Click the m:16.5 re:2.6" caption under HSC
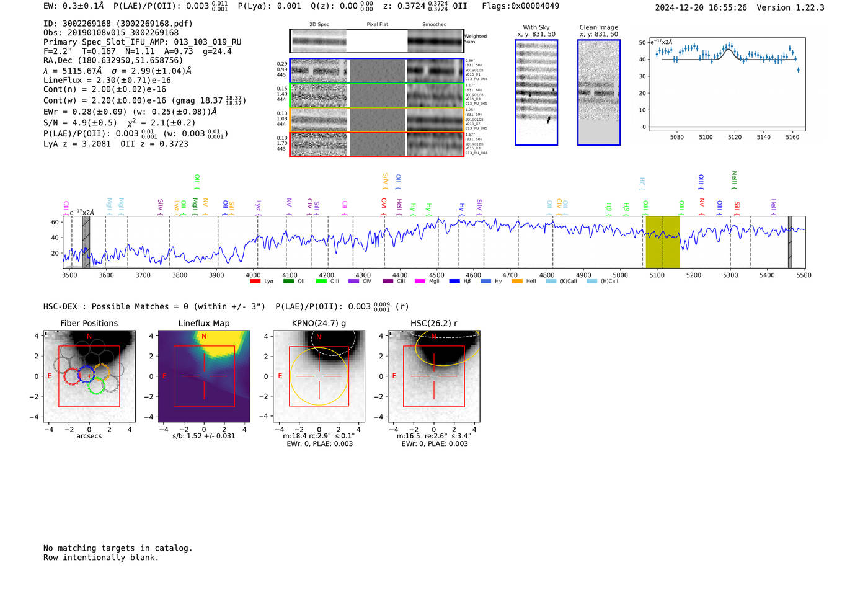 [x=434, y=436]
